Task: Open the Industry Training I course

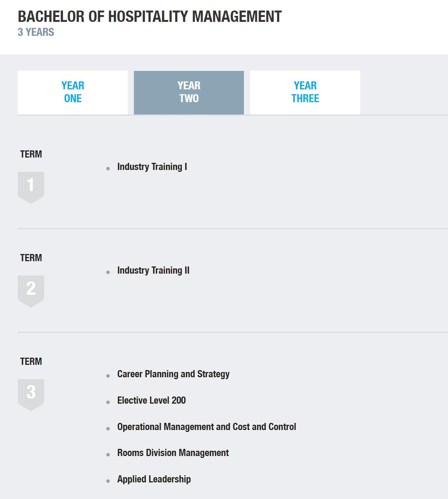Action: click(152, 167)
